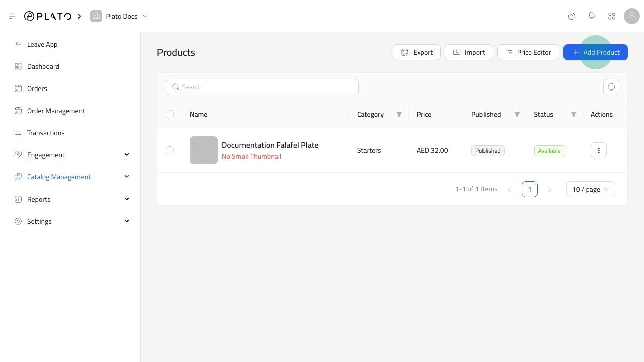Filter by Category column funnel icon

tap(399, 114)
